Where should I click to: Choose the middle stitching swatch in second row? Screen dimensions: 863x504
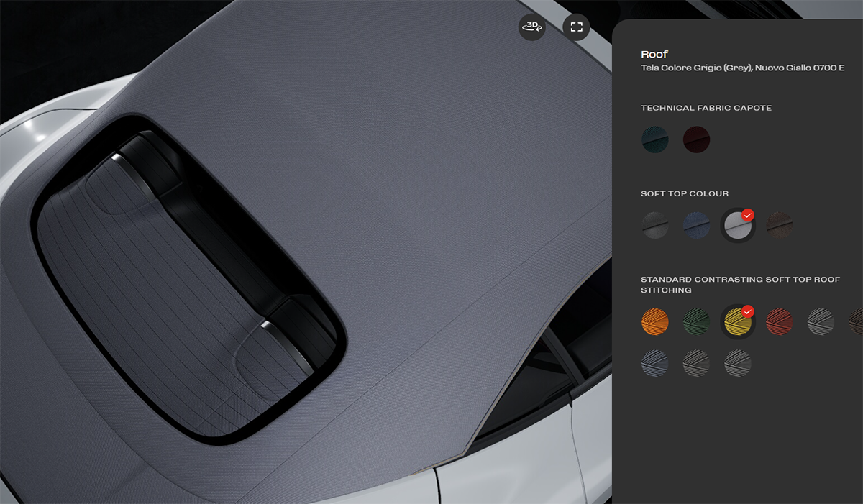[696, 363]
